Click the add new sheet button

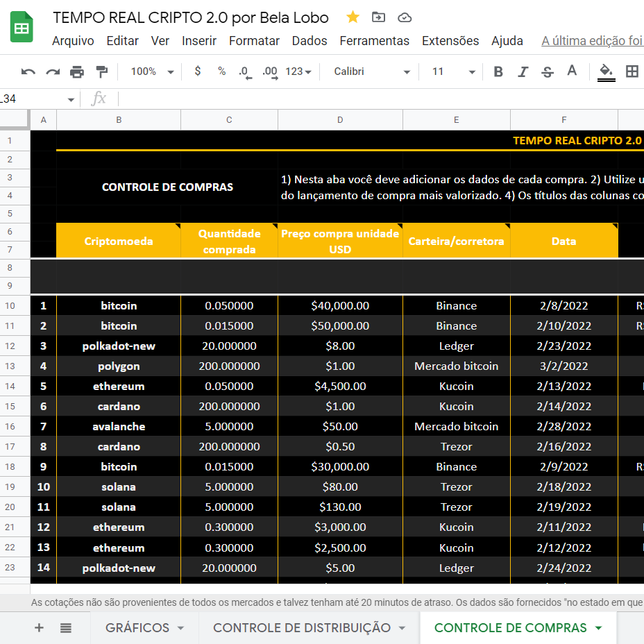(39, 628)
